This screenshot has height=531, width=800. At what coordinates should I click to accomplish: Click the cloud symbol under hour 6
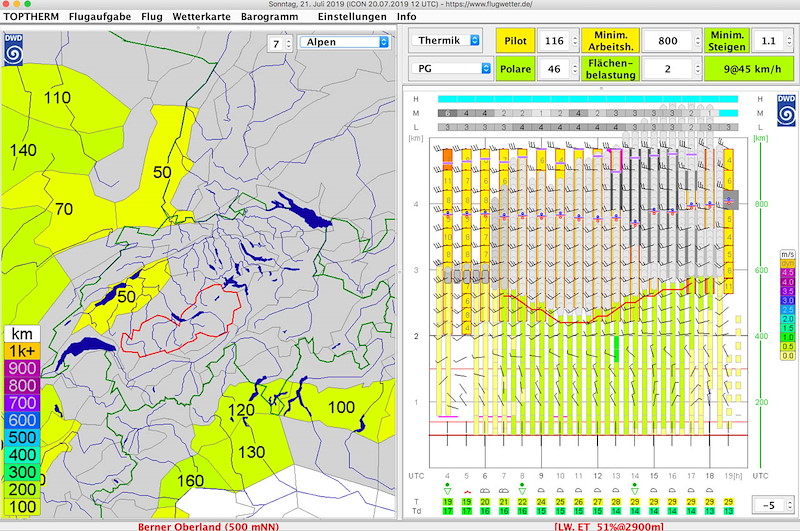click(485, 492)
